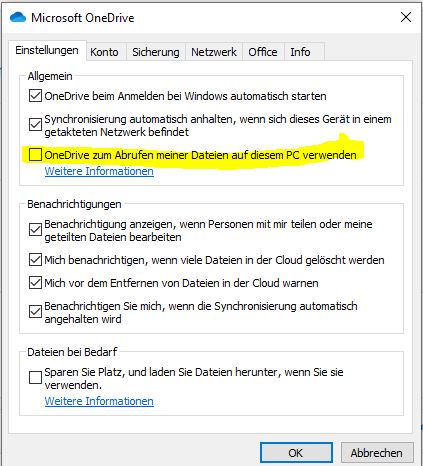The width and height of the screenshot is (423, 466).
Task: Confirm settings with the OK button
Action: [296, 453]
